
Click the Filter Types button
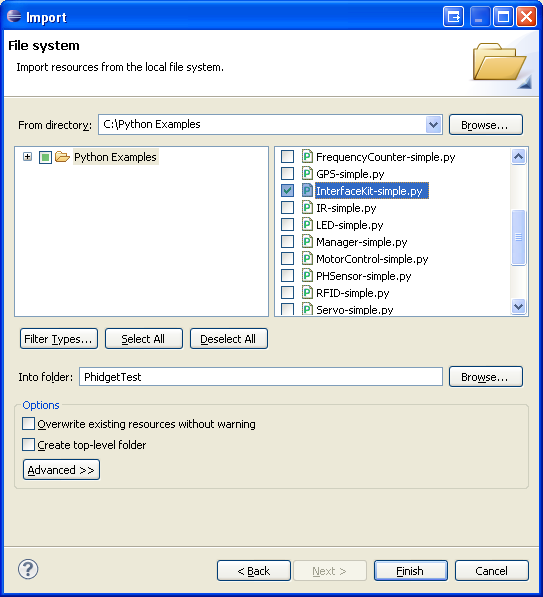click(59, 339)
